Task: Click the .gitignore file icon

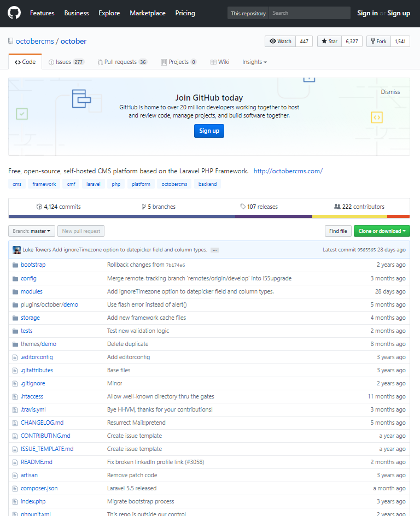Action: [x=15, y=384]
